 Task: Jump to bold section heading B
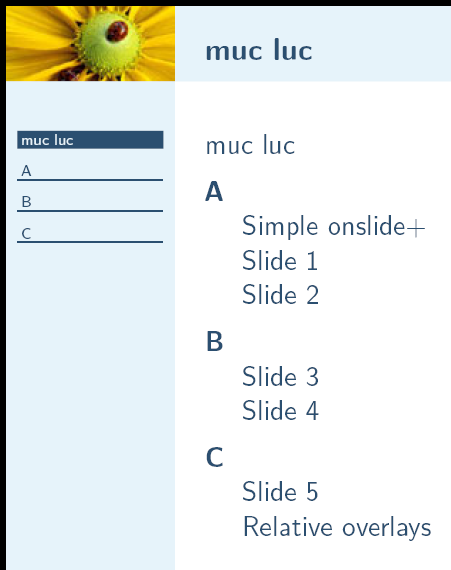(214, 341)
